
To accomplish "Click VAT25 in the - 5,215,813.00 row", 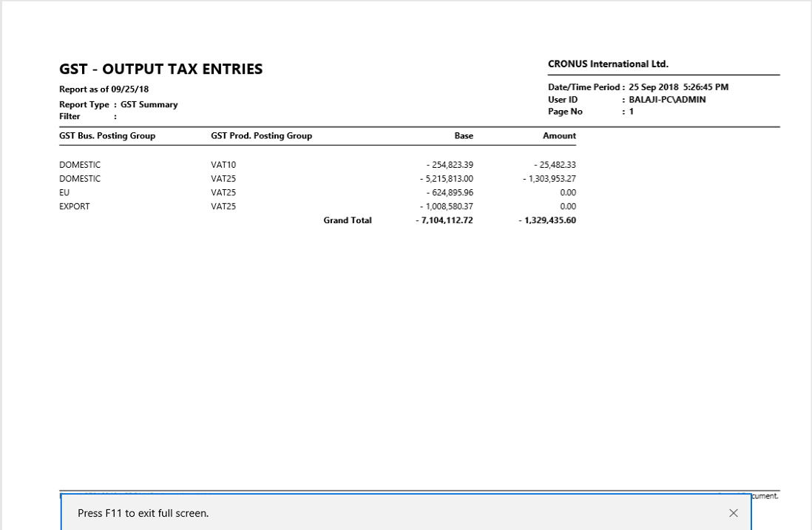I will [x=223, y=179].
